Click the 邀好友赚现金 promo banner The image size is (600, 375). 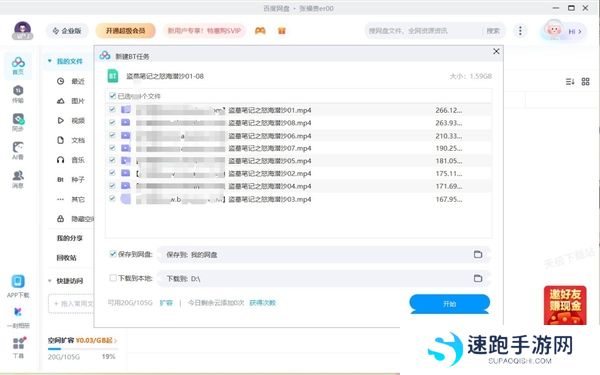[565, 305]
